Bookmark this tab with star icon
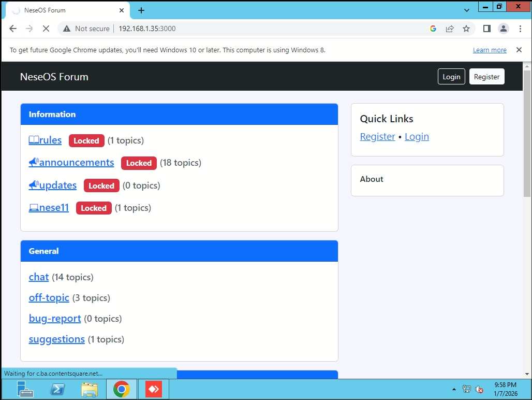 (466, 29)
